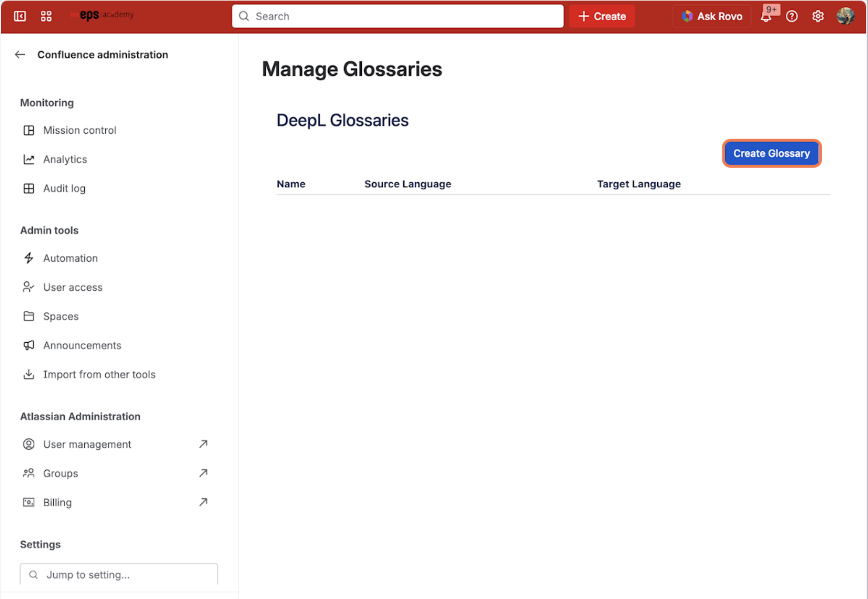Open the Billing link

[57, 502]
